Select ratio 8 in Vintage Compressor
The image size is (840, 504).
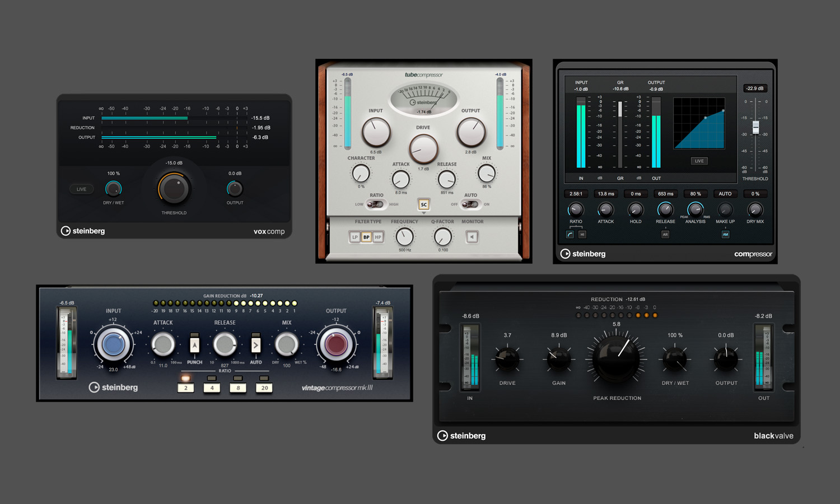click(238, 388)
